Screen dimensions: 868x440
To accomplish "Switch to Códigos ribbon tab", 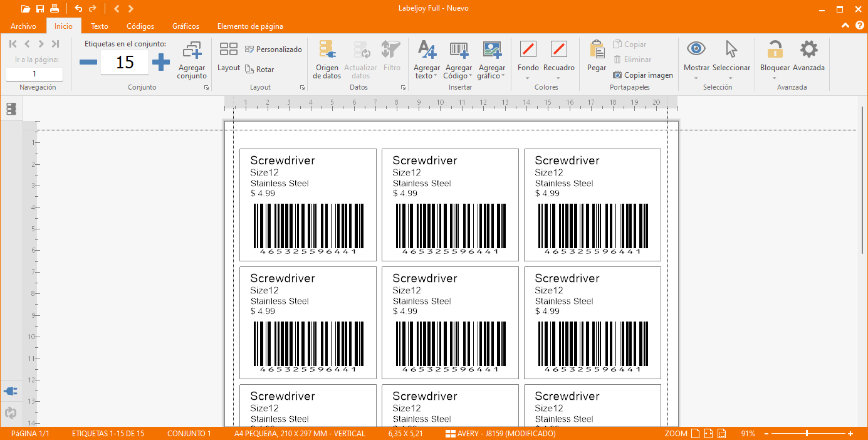I will (140, 26).
